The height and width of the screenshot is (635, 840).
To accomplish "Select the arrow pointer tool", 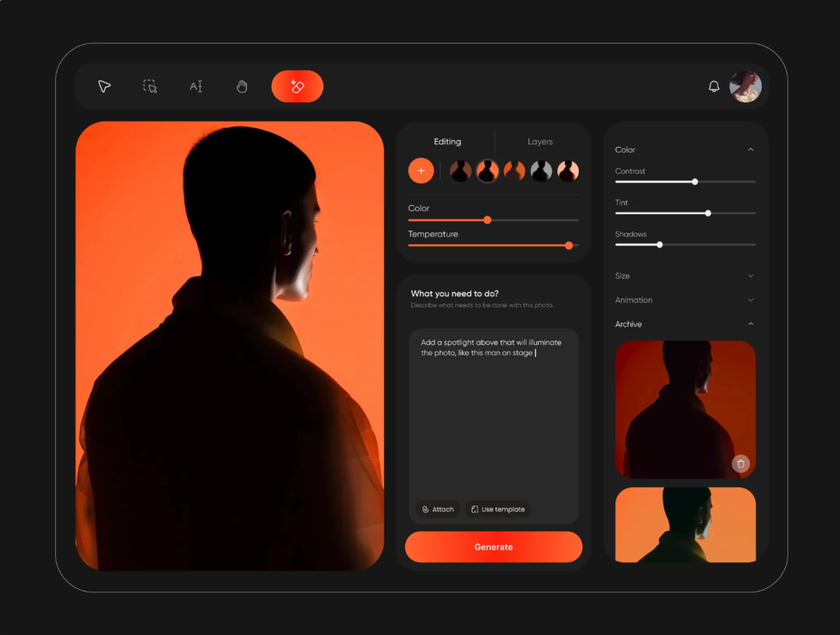I will point(104,86).
